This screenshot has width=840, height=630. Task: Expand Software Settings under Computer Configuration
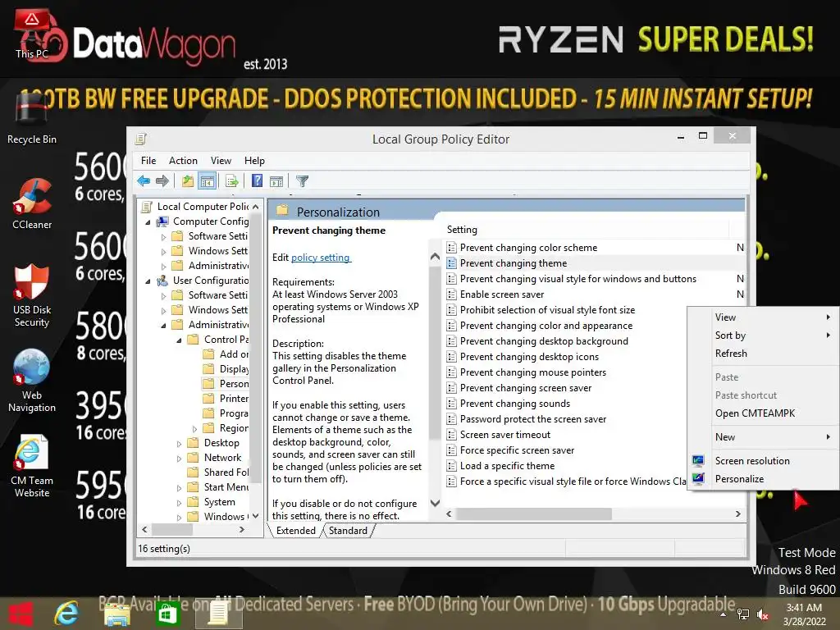pos(164,236)
